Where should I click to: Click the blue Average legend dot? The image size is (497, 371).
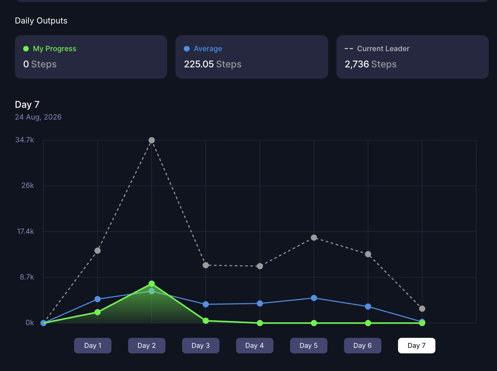[187, 49]
